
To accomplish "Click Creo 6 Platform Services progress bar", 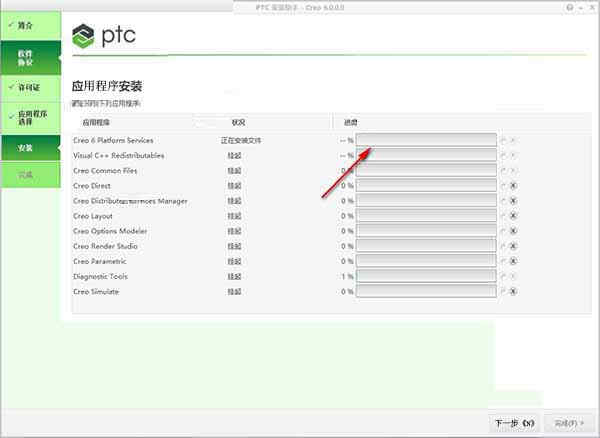I will click(x=426, y=140).
